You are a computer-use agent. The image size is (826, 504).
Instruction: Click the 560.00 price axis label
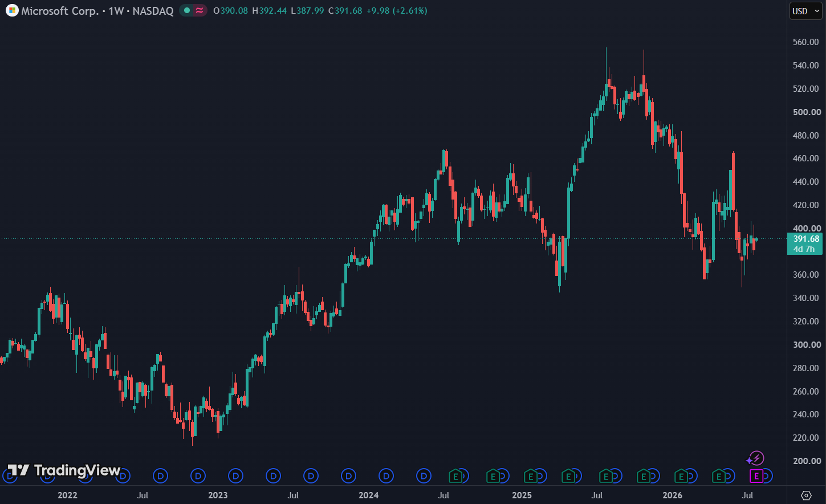coord(806,42)
